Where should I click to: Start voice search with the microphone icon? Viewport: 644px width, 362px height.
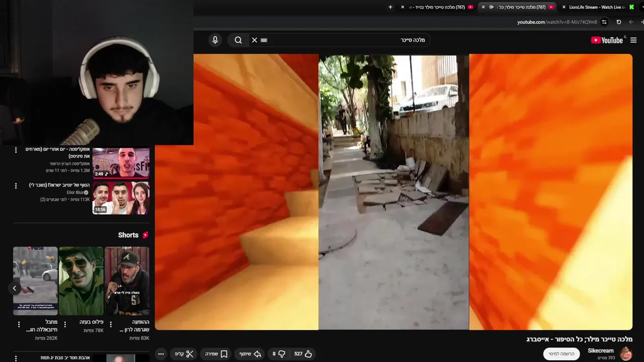(215, 40)
